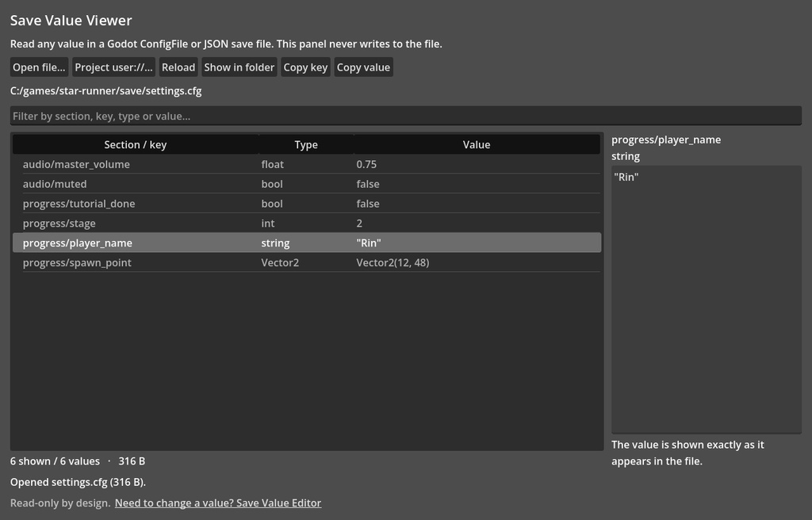Reload the current save file
The width and height of the screenshot is (812, 520).
tap(178, 67)
